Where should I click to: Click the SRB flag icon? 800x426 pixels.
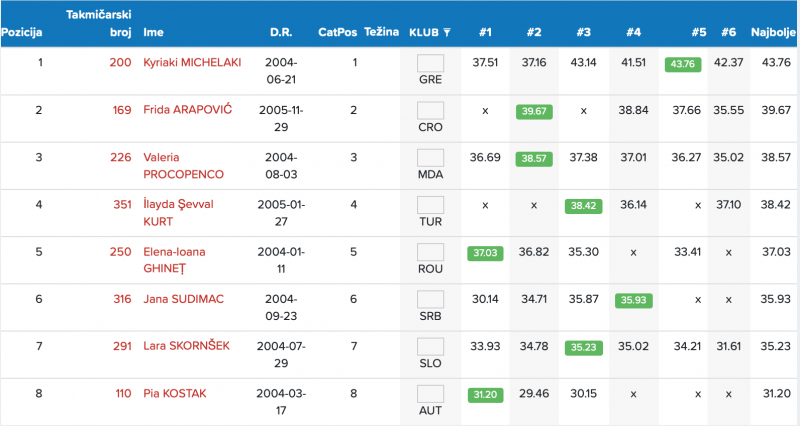tap(430, 298)
